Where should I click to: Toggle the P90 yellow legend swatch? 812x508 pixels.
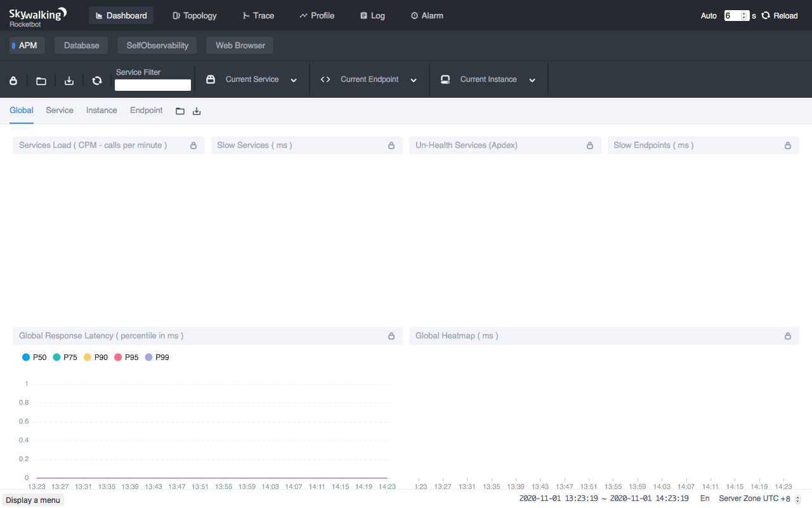(88, 358)
